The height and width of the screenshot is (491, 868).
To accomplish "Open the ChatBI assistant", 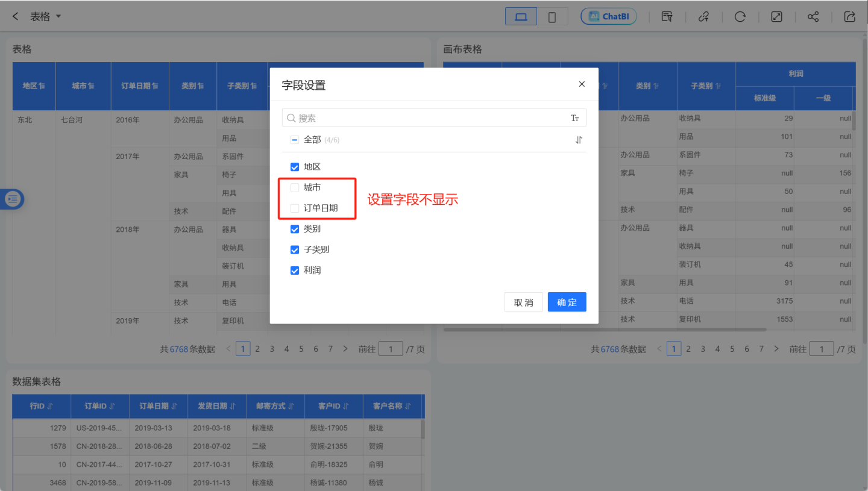I will click(608, 16).
